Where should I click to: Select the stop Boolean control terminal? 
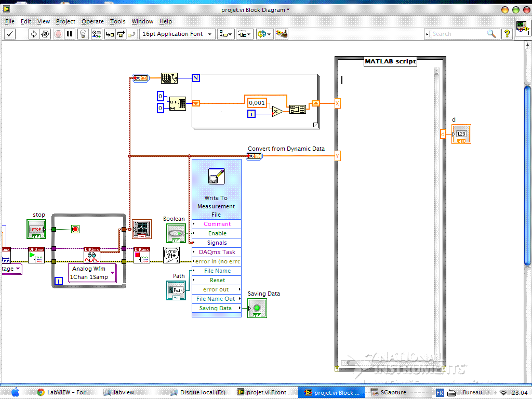pos(36,229)
